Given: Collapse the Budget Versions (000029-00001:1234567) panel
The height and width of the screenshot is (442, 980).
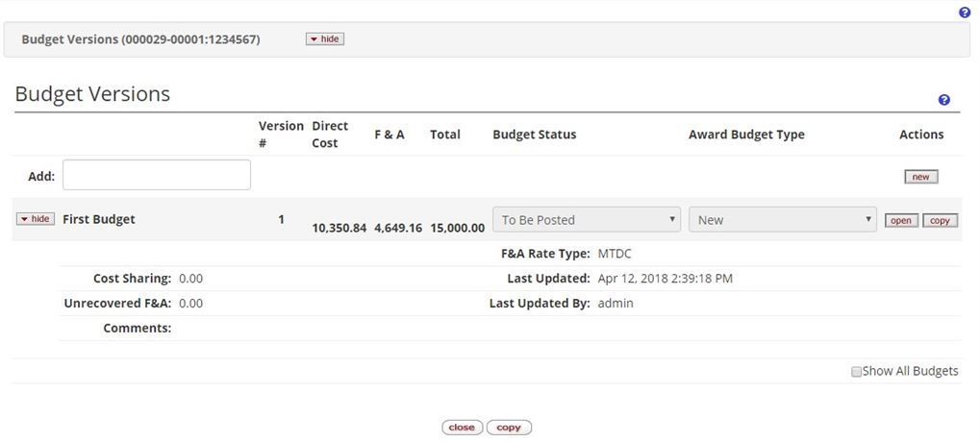Looking at the screenshot, I should point(325,39).
